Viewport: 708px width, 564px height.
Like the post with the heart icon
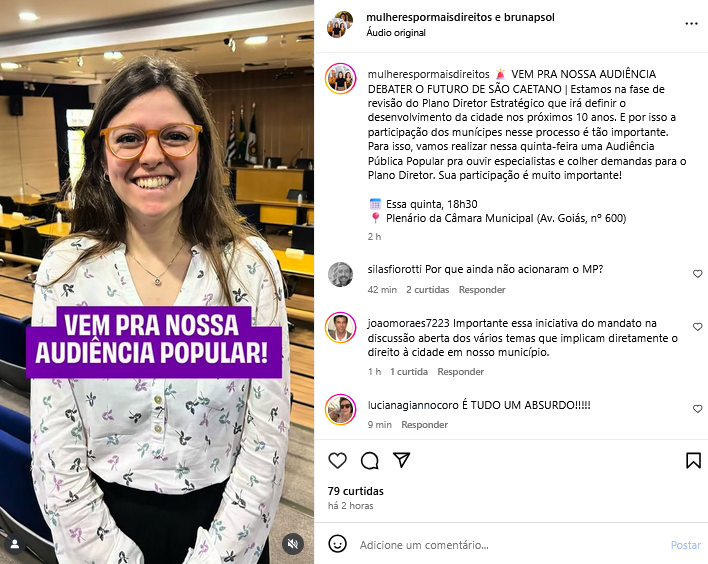click(337, 461)
